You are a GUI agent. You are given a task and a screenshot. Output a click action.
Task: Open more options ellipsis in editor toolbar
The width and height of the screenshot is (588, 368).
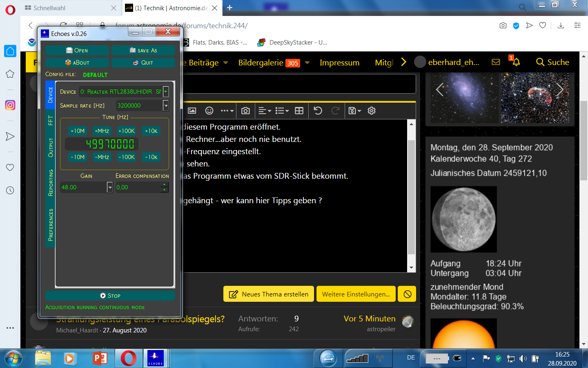[x=227, y=111]
